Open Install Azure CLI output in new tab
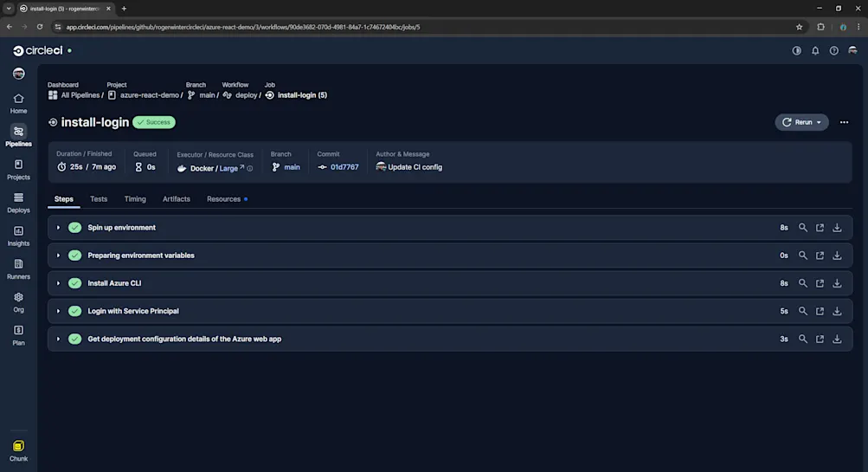Image resolution: width=868 pixels, height=472 pixels. tap(820, 283)
